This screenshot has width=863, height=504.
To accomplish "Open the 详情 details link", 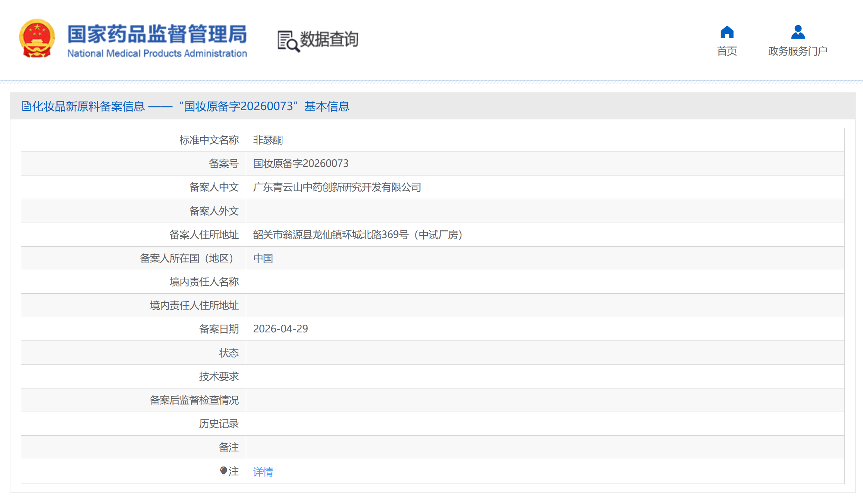I will click(263, 472).
